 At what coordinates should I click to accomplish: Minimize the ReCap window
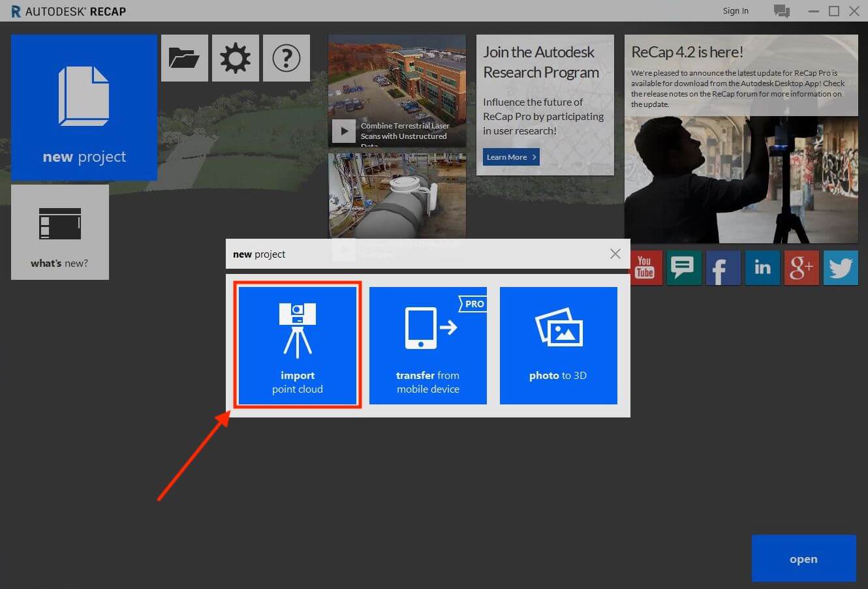coord(814,11)
